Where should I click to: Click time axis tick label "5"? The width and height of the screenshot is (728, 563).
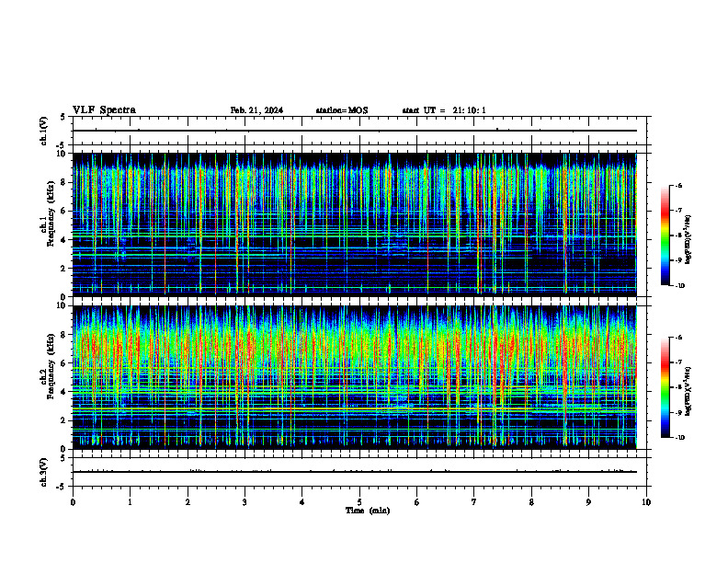[359, 502]
